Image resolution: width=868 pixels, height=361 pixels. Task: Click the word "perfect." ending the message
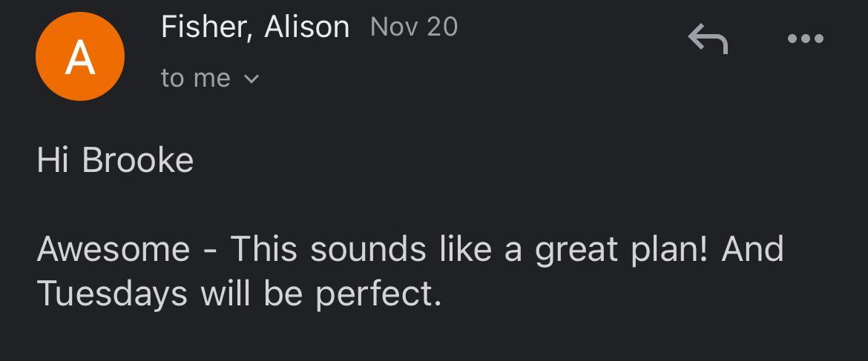click(x=378, y=295)
